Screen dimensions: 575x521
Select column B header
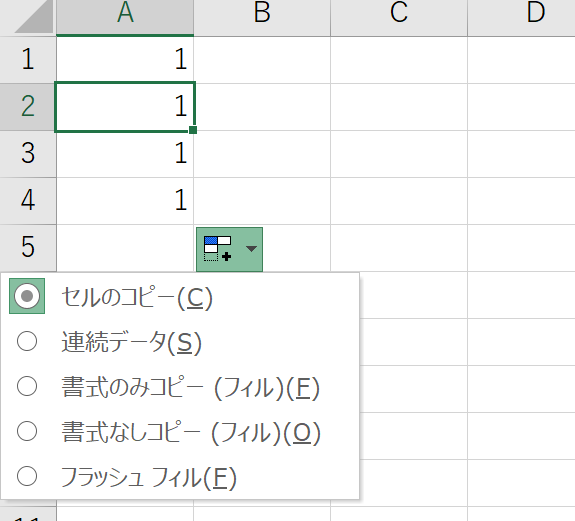tap(262, 18)
